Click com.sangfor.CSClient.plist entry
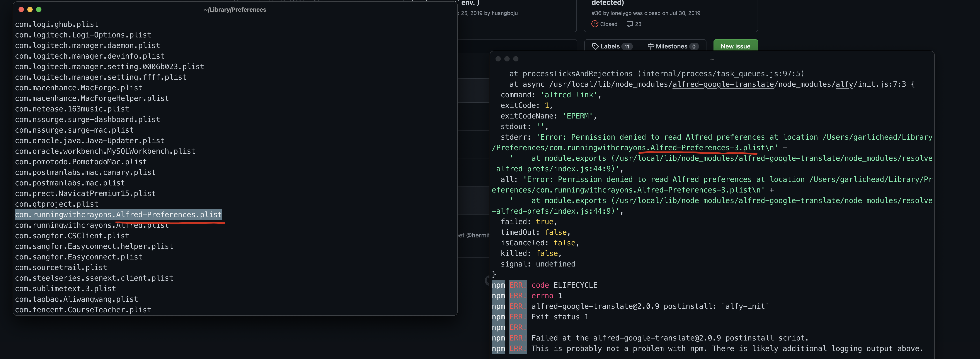This screenshot has width=980, height=359. click(72, 236)
